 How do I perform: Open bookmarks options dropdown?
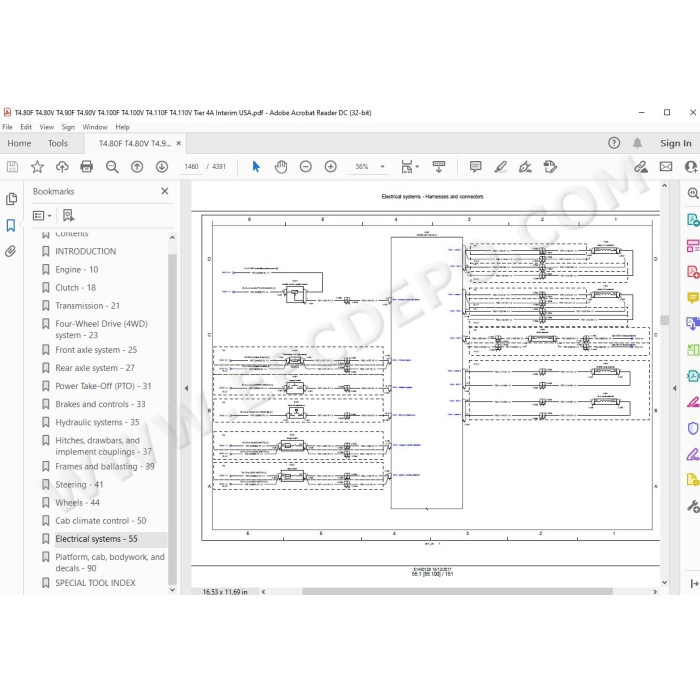(x=42, y=216)
